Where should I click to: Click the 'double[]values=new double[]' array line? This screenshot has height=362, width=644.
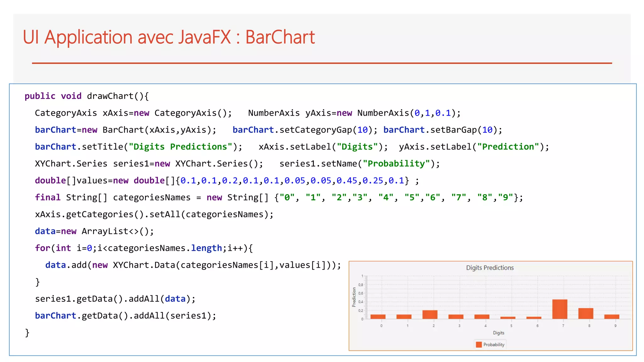pyautogui.click(x=227, y=181)
